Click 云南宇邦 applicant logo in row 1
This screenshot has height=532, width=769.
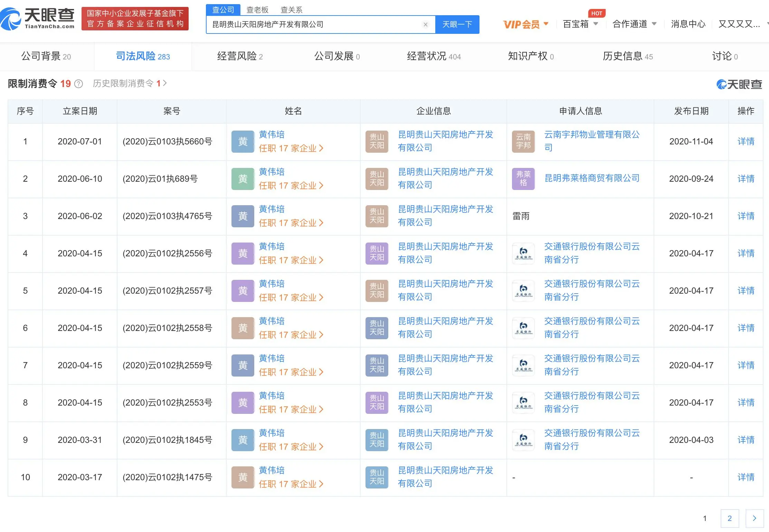[523, 142]
